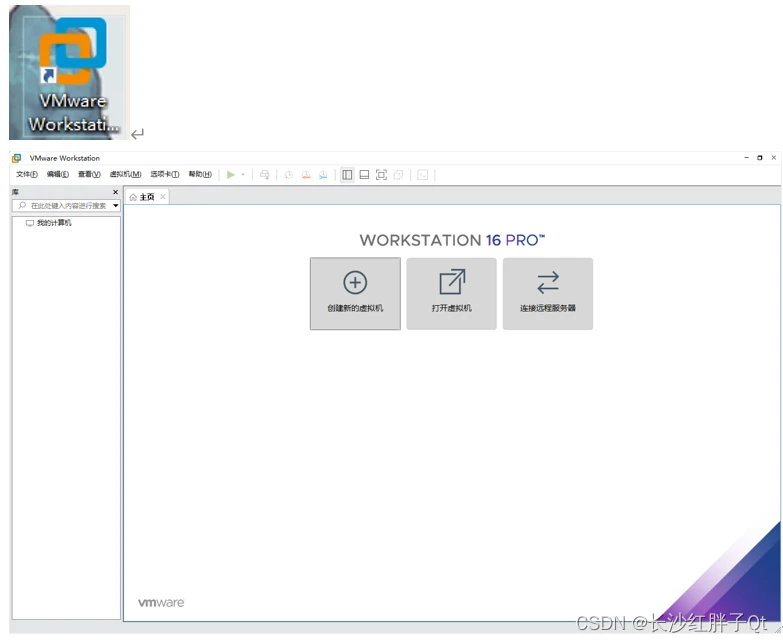Open the 虚拟机(M) menu
Viewport: 783px width, 643px height.
pyautogui.click(x=125, y=174)
